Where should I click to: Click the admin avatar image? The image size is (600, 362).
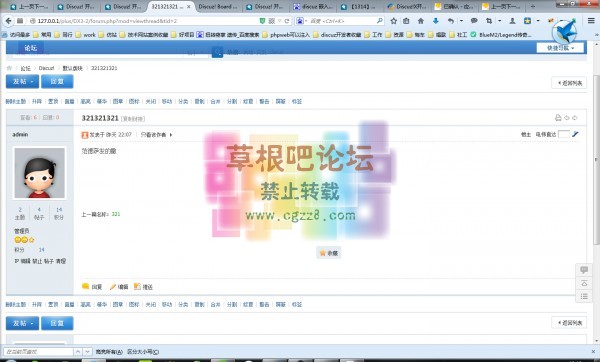pyautogui.click(x=39, y=173)
